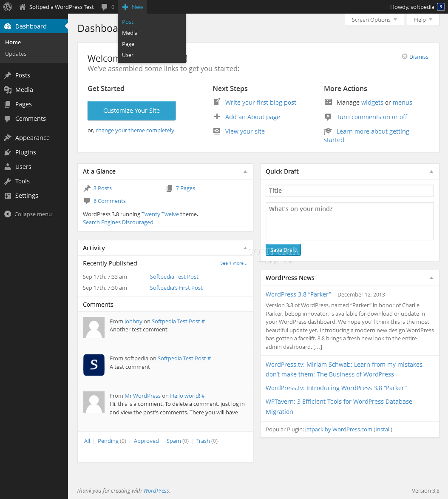Click the Users person icon in sidebar

[x=8, y=167]
